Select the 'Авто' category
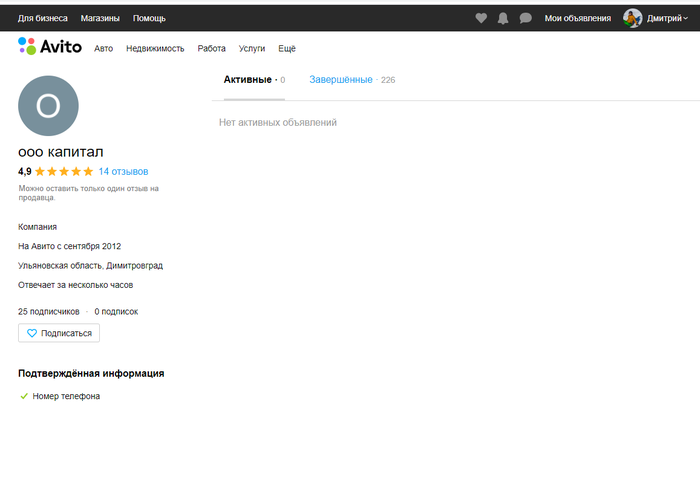This screenshot has height=485, width=700. coord(103,48)
